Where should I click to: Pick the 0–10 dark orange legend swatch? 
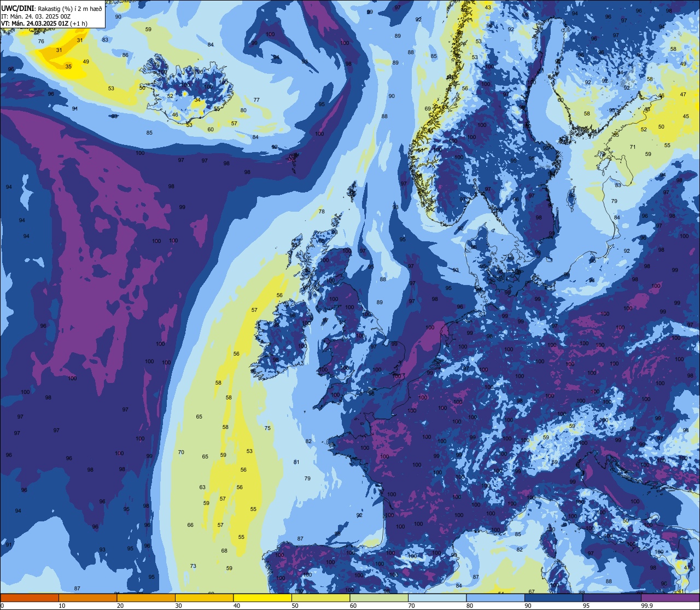point(30,597)
